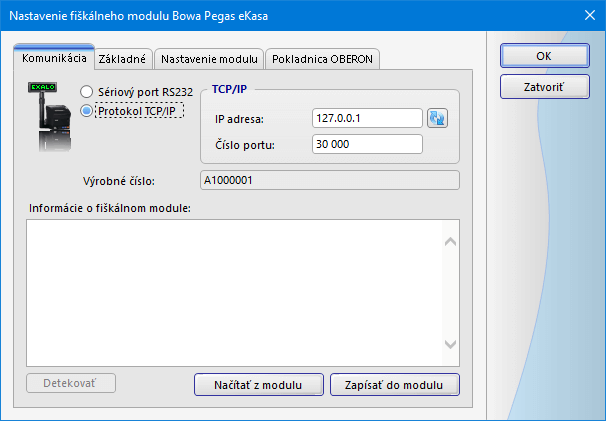Choose the Protokol TCP/IP radio button
The width and height of the screenshot is (606, 421).
[86, 112]
